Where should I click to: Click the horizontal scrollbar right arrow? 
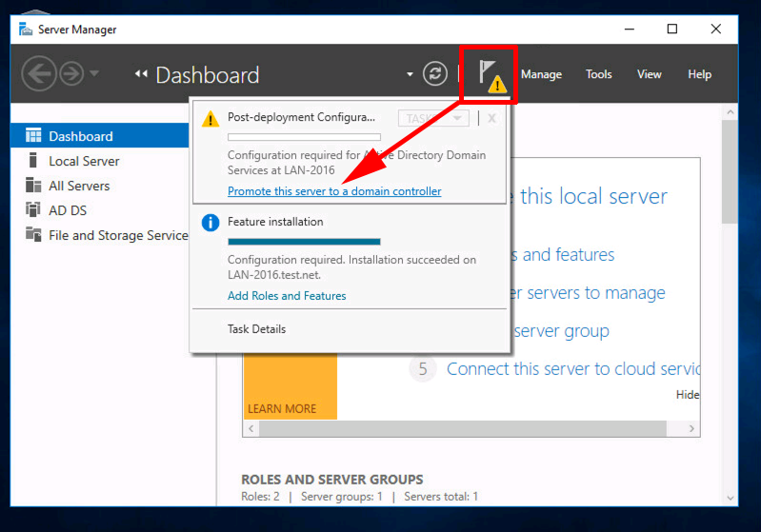coord(691,428)
